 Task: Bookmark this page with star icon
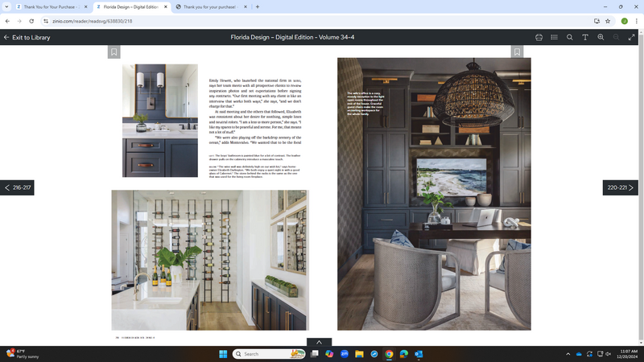(608, 21)
